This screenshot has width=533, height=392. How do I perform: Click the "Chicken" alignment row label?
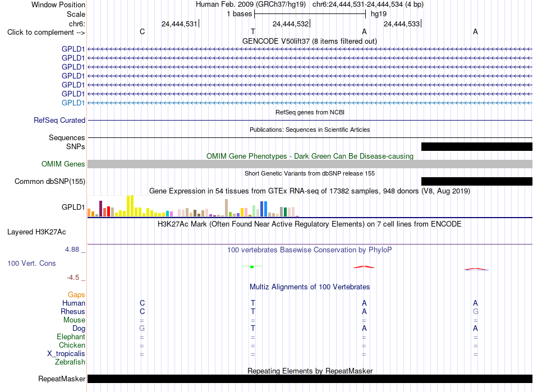[x=72, y=345]
